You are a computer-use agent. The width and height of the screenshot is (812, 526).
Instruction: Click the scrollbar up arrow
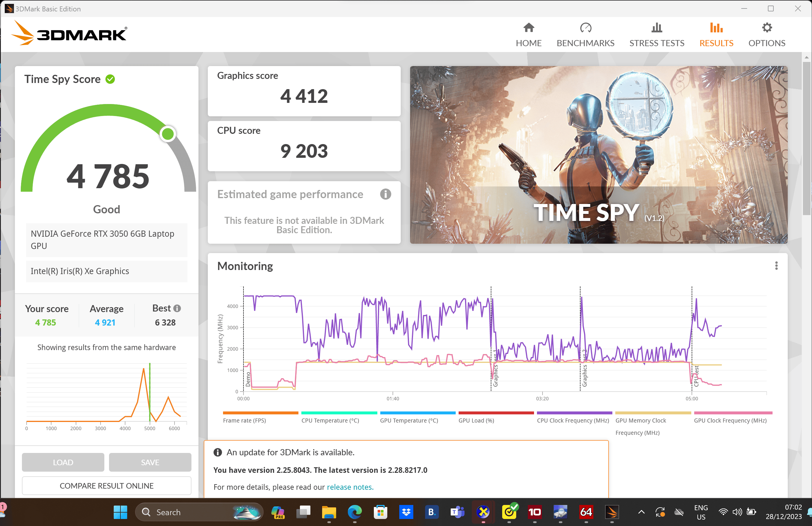806,57
